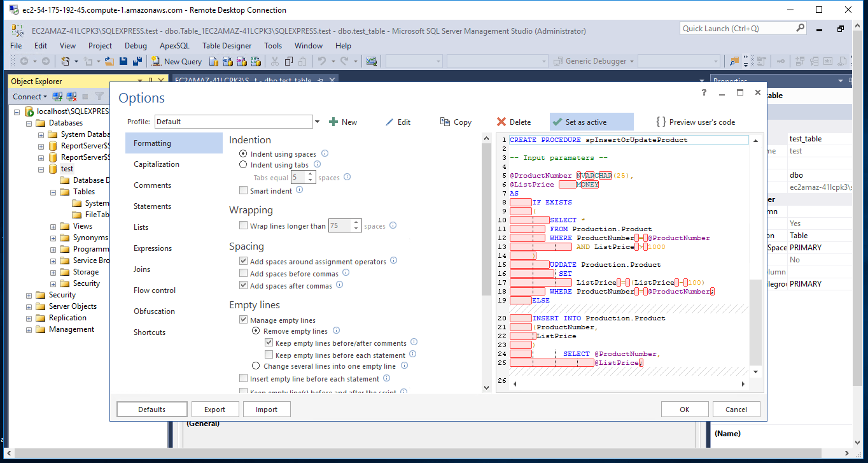Screen dimensions: 868x463
Task: Enable the Smart indent checkbox
Action: (x=243, y=190)
